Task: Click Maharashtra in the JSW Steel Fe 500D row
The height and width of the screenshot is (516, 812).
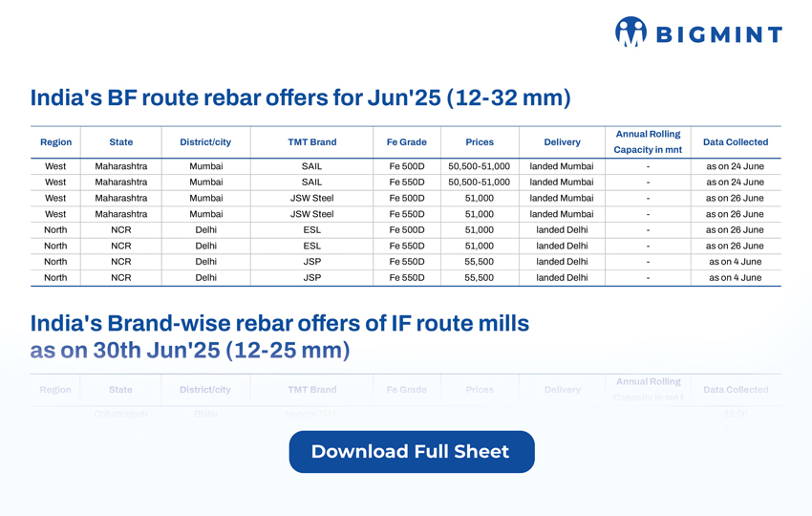Action: point(121,199)
